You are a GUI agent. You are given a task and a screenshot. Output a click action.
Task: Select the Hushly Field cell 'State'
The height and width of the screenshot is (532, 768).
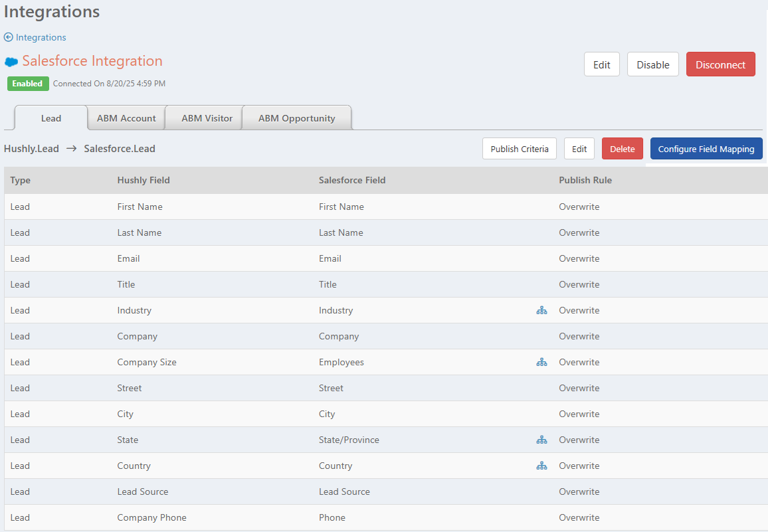point(128,440)
